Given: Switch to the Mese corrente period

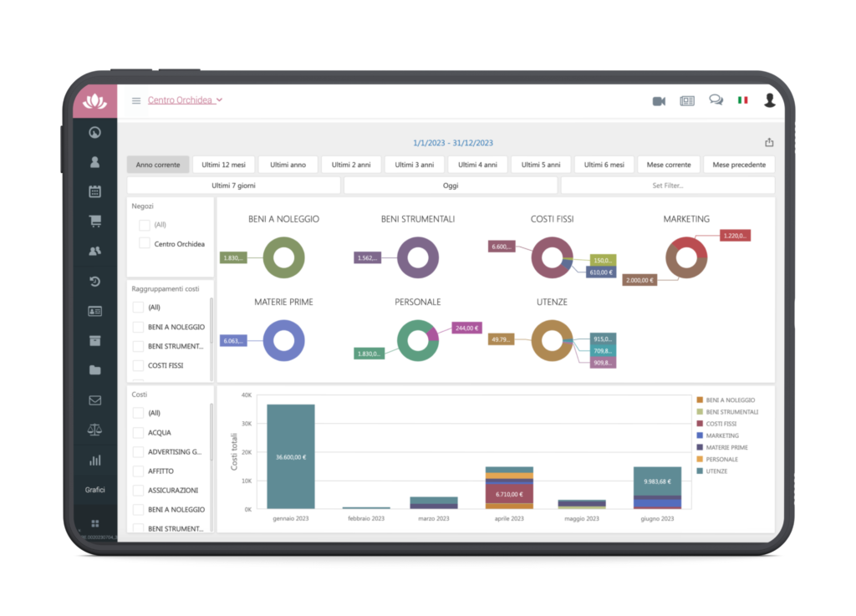Looking at the screenshot, I should click(669, 165).
